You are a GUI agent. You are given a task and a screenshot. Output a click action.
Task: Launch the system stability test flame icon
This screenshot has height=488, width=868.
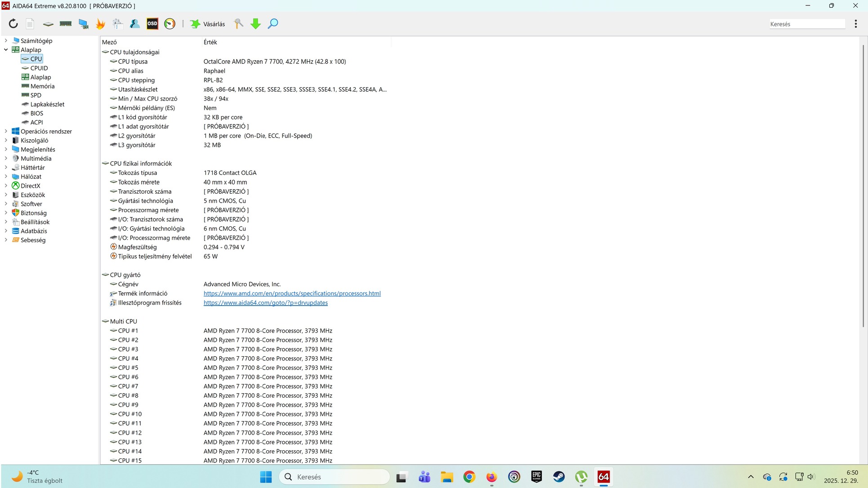pyautogui.click(x=100, y=24)
